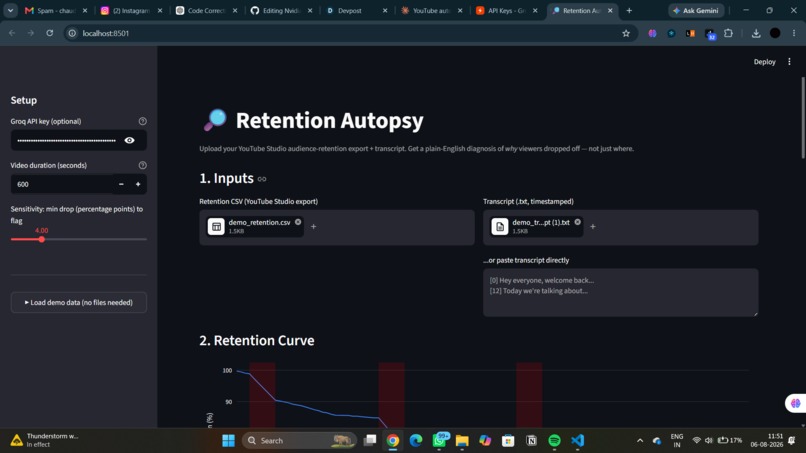Open WhatsApp from the taskbar
The height and width of the screenshot is (453, 806).
click(439, 441)
